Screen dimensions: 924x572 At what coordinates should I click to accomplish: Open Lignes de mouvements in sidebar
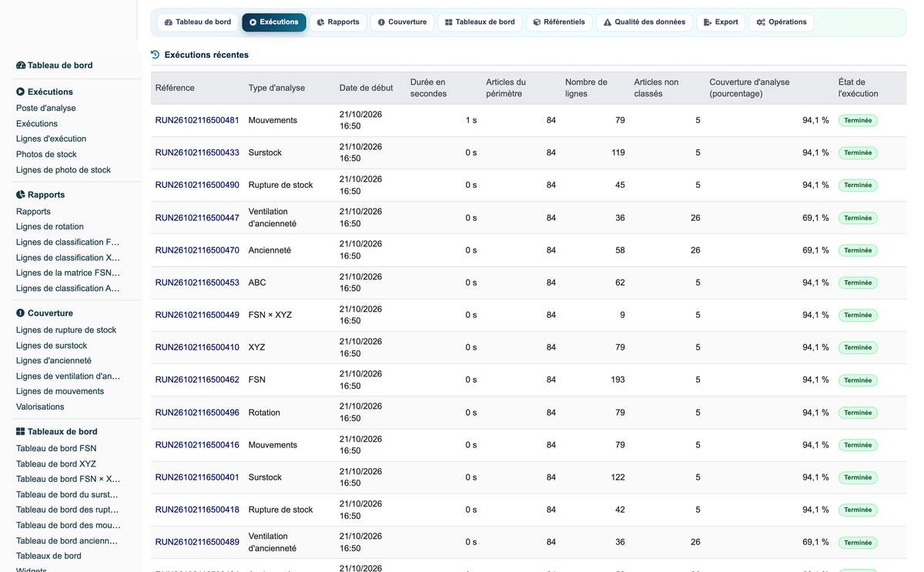60,391
